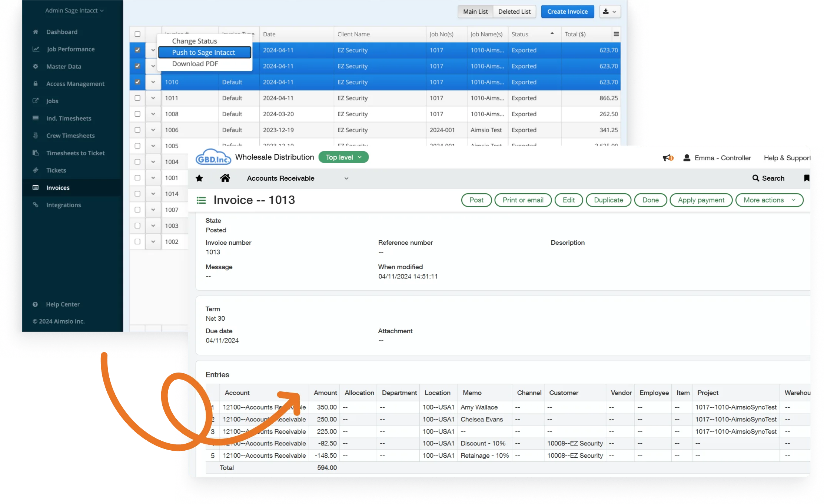Click the favorites star icon in Sage Intacct
Viewport: 824px width, 504px height.
click(199, 178)
